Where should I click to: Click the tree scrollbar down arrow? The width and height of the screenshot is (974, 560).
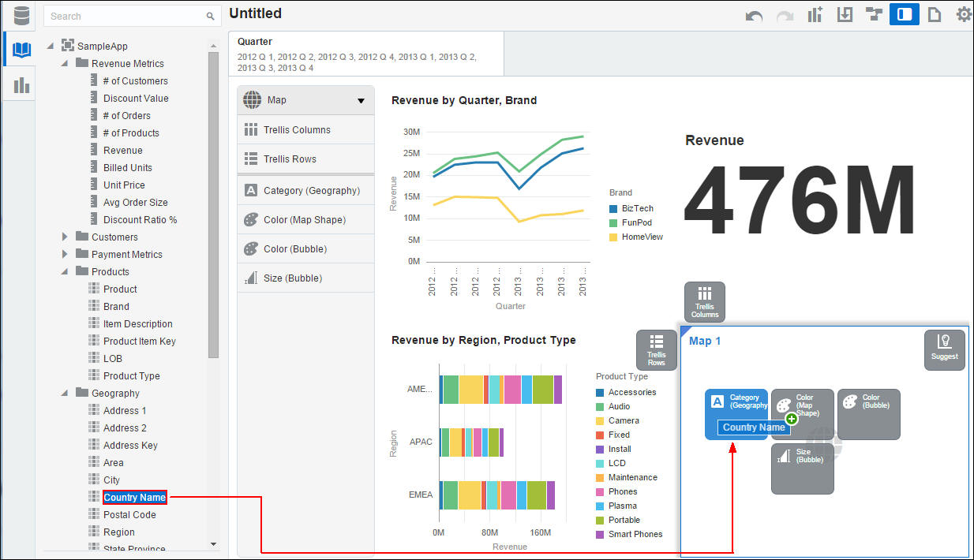coord(213,544)
